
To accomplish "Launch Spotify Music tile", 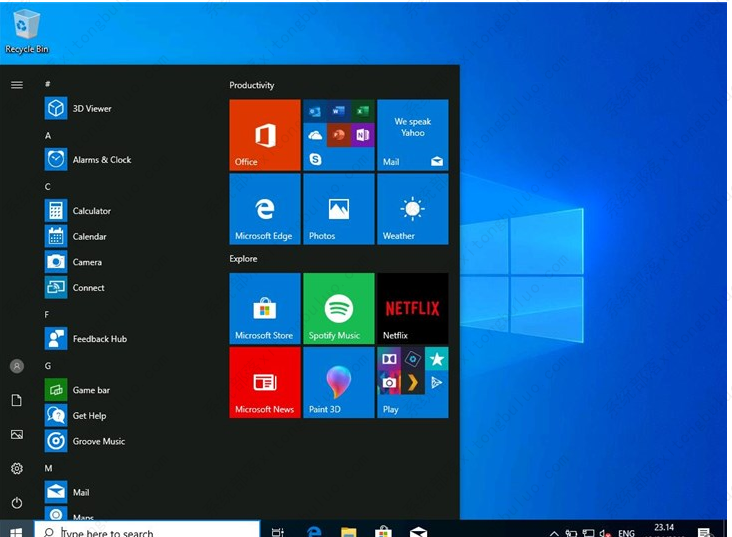I will coord(338,308).
